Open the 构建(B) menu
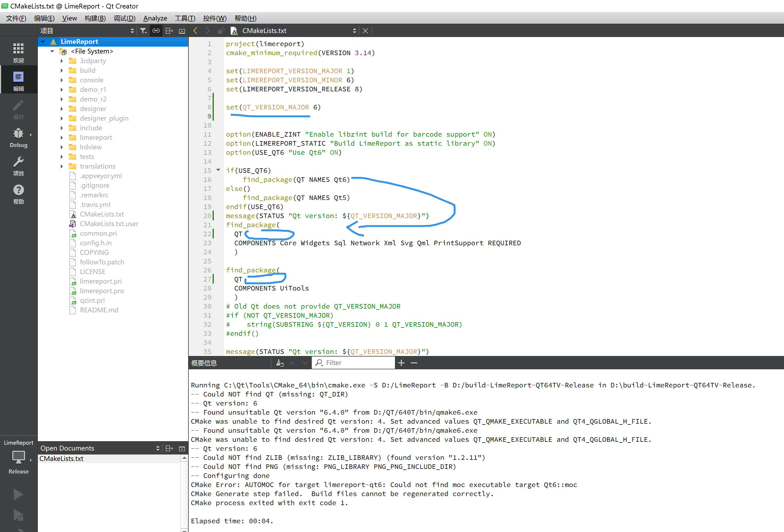The image size is (784, 532). coord(95,18)
